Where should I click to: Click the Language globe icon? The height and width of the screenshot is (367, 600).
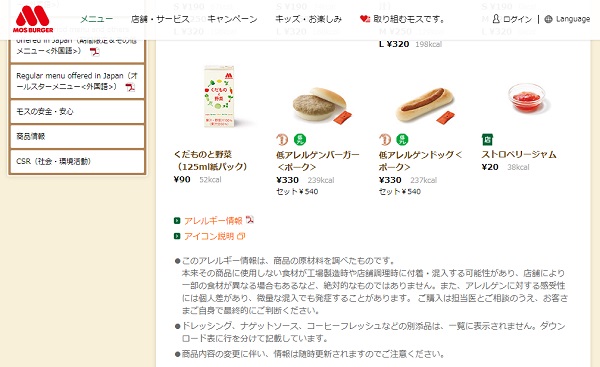click(x=548, y=19)
